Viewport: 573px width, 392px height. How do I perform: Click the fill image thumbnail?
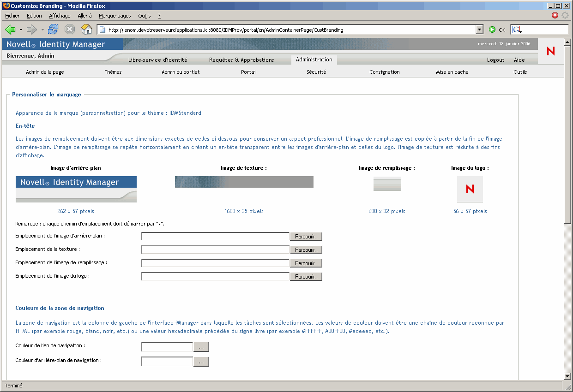click(x=387, y=184)
